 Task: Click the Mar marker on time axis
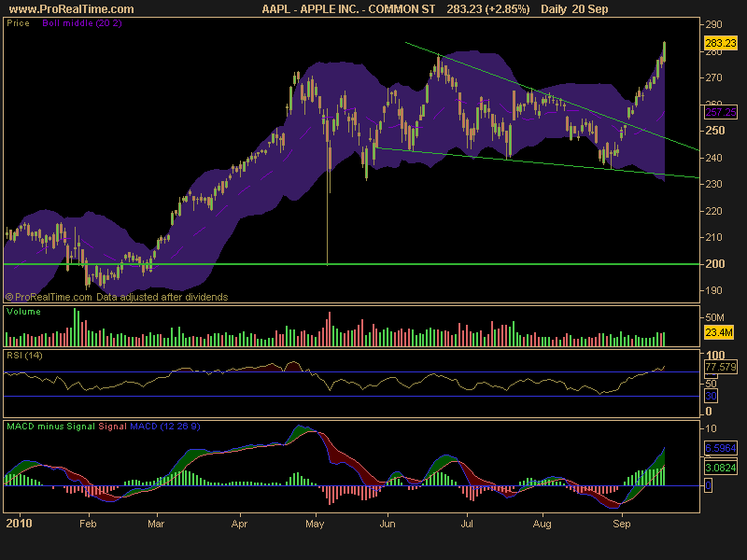tap(156, 524)
